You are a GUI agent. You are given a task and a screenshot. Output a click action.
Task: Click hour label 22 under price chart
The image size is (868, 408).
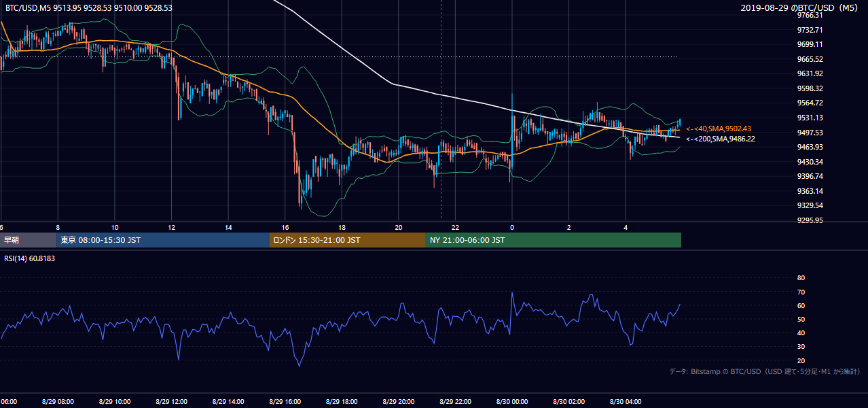coord(455,227)
